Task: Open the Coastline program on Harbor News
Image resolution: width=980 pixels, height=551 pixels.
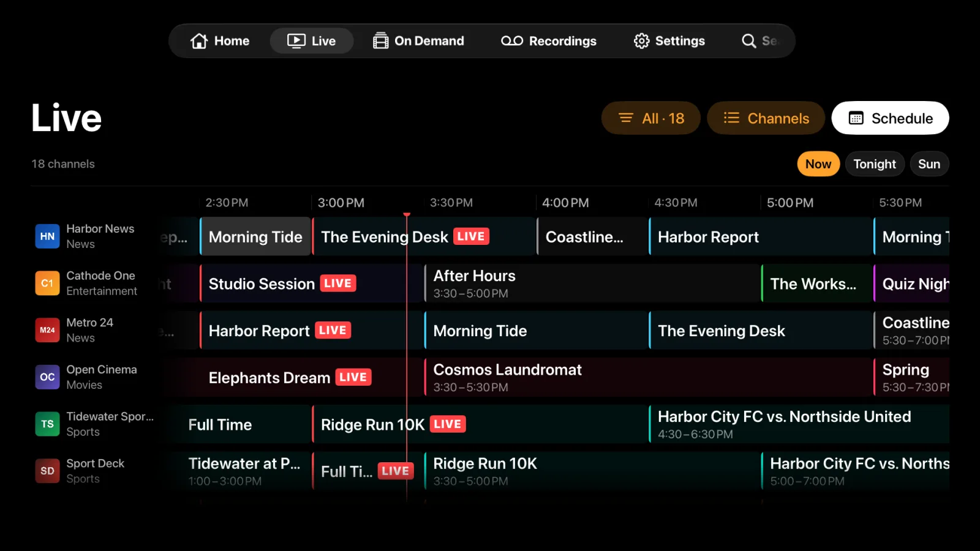Action: (592, 236)
